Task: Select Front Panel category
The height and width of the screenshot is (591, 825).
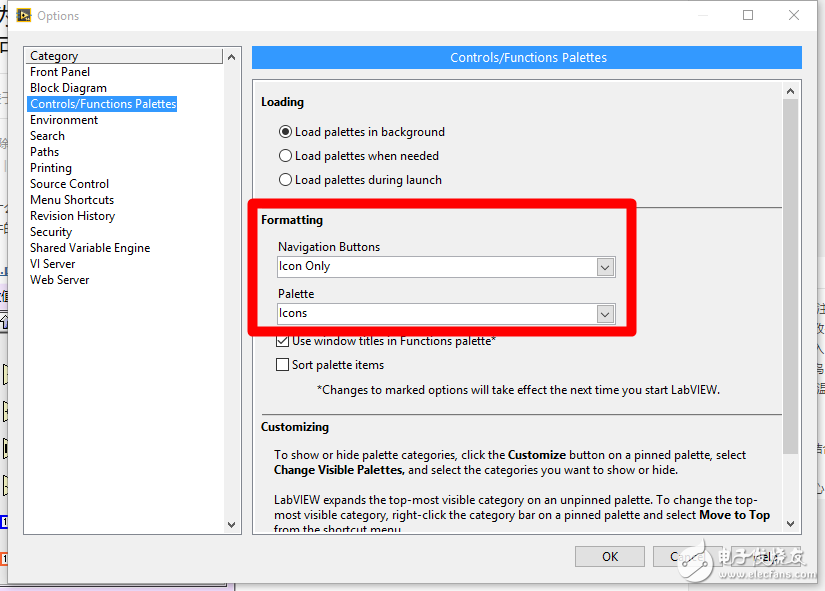Action: tap(60, 72)
